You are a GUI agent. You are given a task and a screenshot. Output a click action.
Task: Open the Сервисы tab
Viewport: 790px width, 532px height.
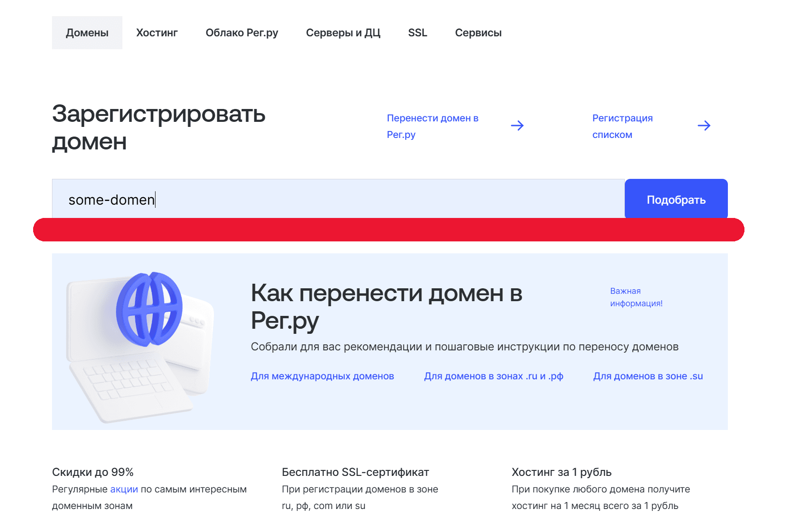pyautogui.click(x=478, y=33)
